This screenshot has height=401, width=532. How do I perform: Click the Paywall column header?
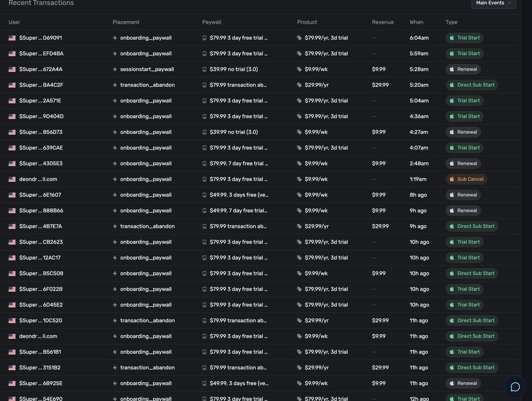(211, 22)
